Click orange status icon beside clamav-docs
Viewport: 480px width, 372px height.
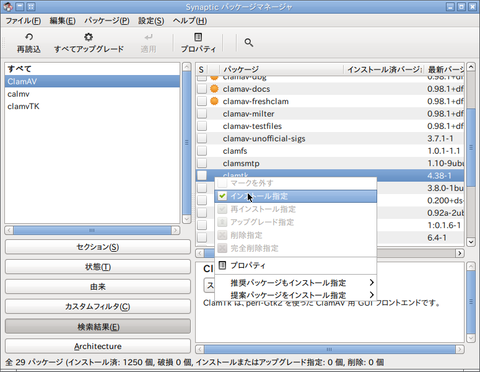214,89
